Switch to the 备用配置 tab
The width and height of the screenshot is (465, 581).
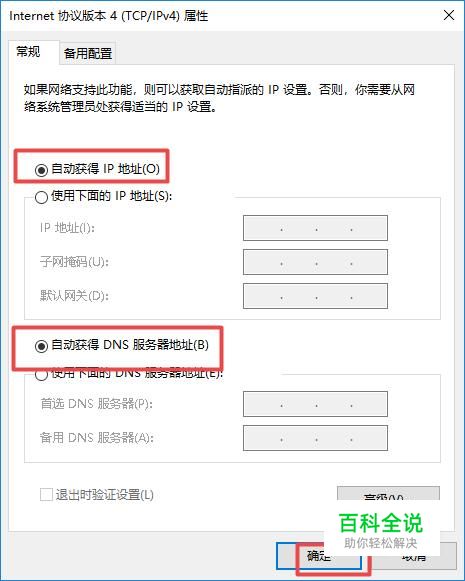click(88, 53)
